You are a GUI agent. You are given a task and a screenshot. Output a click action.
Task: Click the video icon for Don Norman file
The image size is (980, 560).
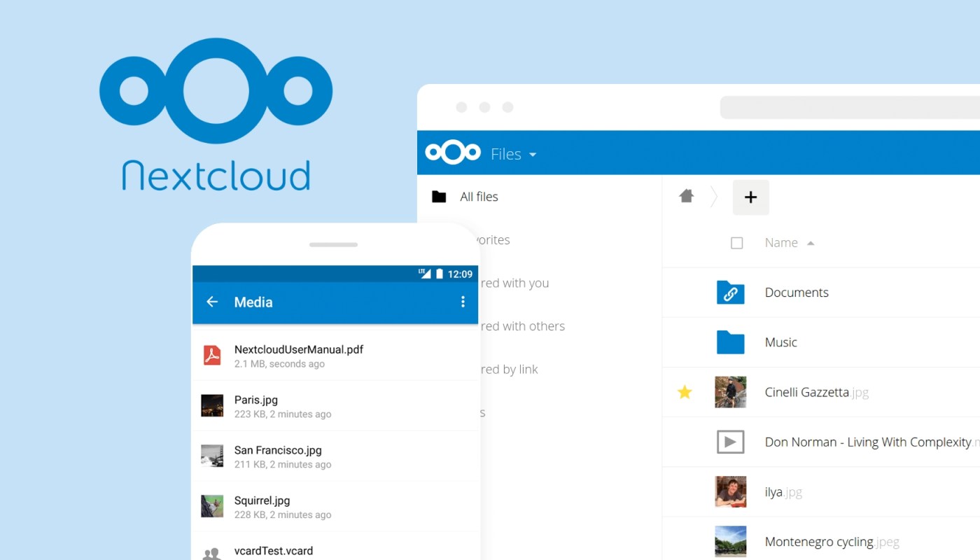[x=730, y=442]
